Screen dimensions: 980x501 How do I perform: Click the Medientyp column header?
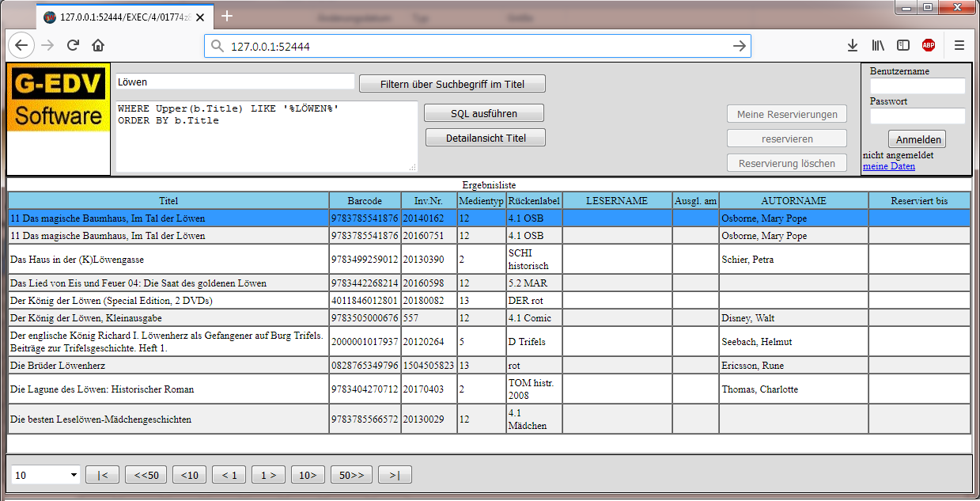point(482,201)
